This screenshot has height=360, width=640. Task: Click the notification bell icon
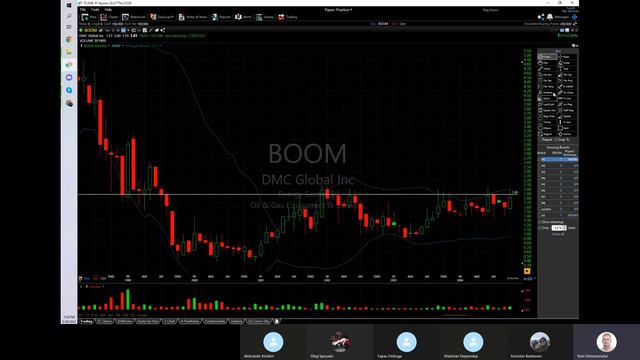[x=550, y=17]
